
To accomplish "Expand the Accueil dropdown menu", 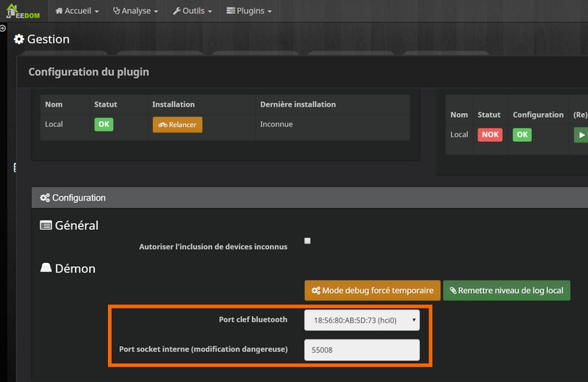I will (77, 11).
